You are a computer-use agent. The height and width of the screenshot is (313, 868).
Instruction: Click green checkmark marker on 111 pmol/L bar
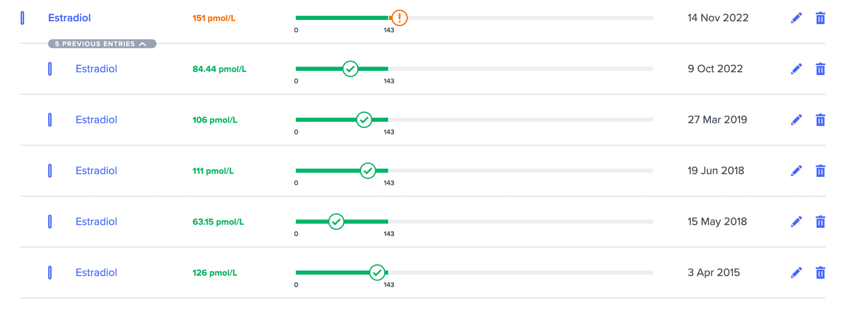(368, 170)
